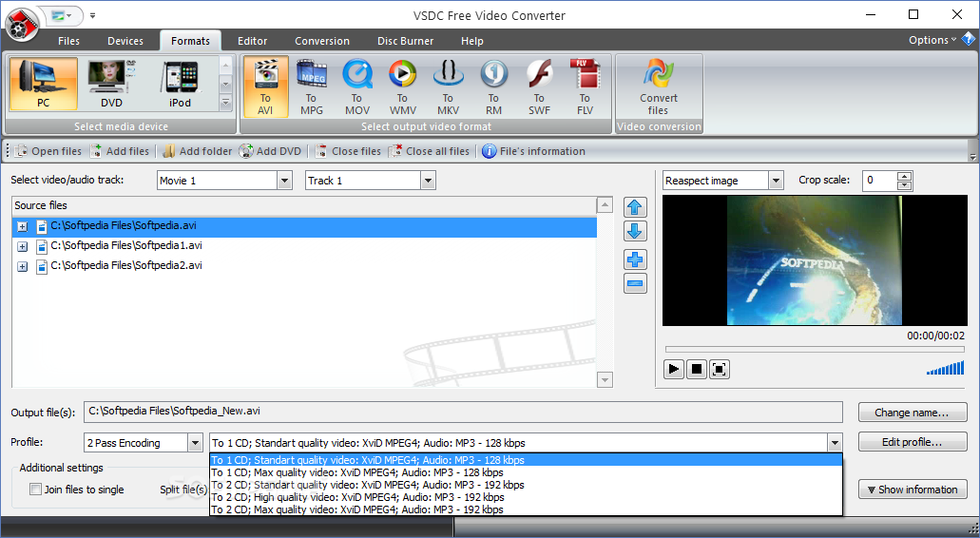Move selected file up with arrow
This screenshot has height=538, width=980.
[x=635, y=207]
